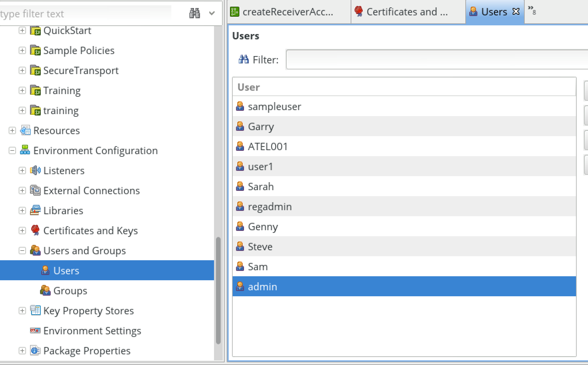The width and height of the screenshot is (588, 365).
Task: Close the Users tab
Action: (516, 12)
